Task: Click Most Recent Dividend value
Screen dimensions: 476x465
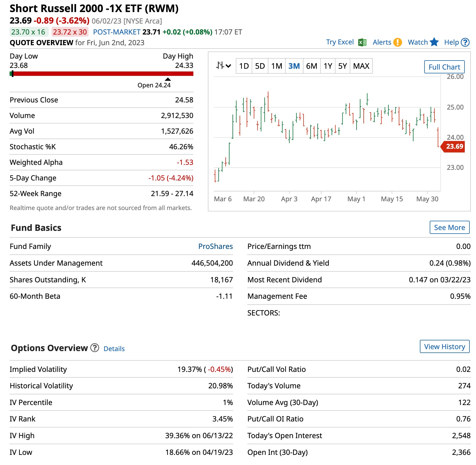Action: point(440,280)
